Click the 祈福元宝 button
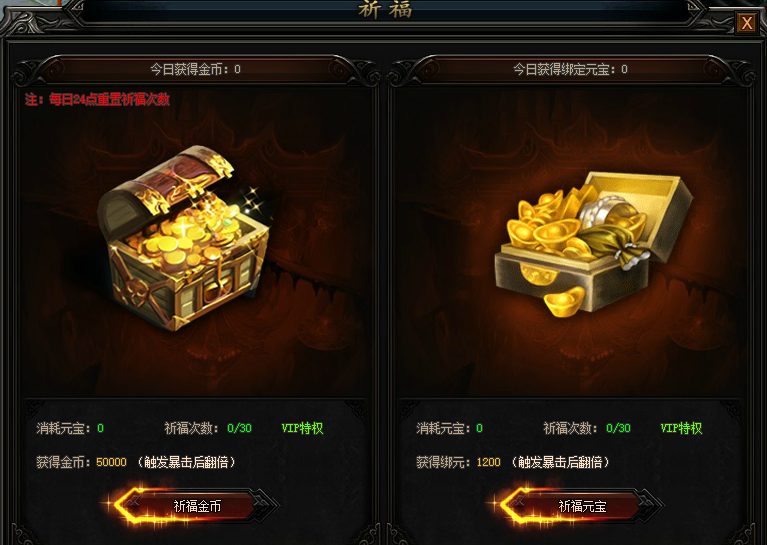 582,506
